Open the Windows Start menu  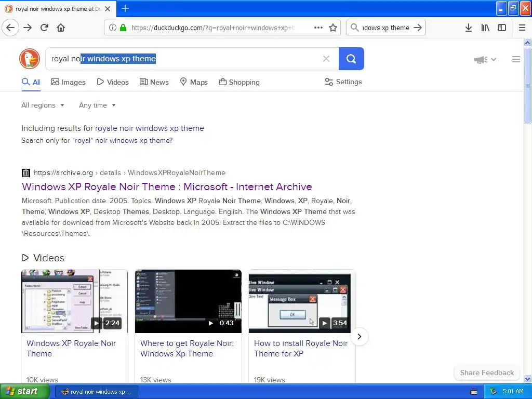pyautogui.click(x=25, y=392)
